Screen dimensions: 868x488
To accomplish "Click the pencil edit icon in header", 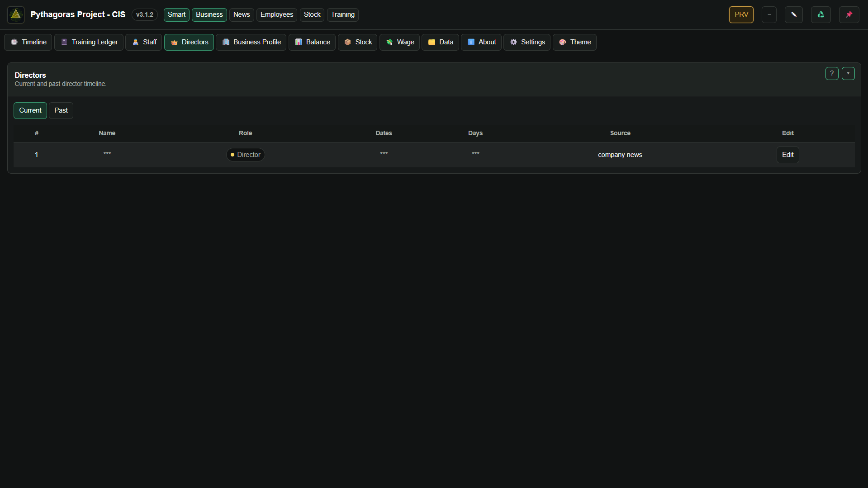I will pyautogui.click(x=794, y=14).
